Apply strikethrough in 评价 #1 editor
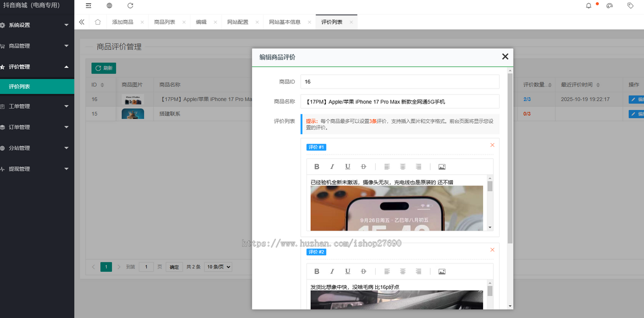The image size is (644, 318). [x=363, y=167]
